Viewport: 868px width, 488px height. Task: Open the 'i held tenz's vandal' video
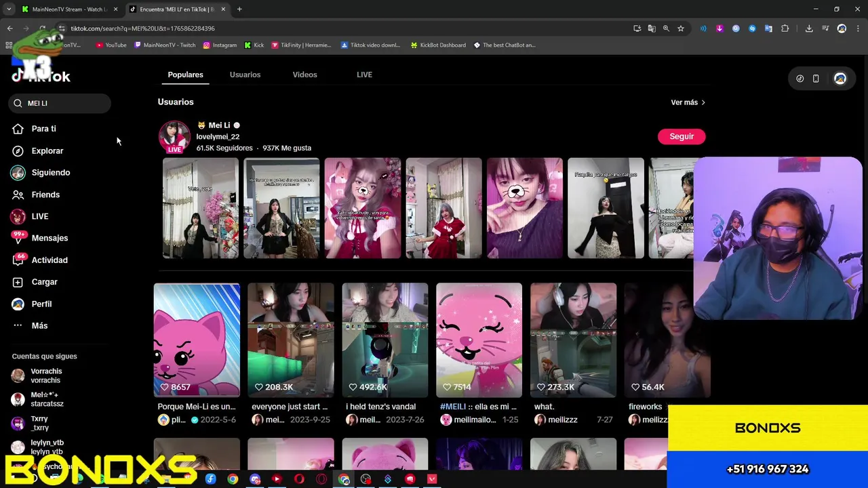(384, 340)
